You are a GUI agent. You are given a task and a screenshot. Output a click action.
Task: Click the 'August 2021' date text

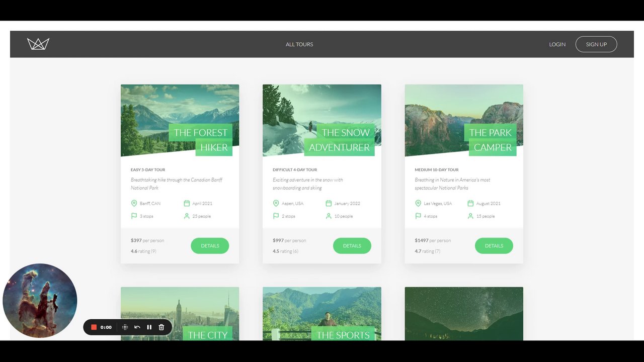pos(489,204)
